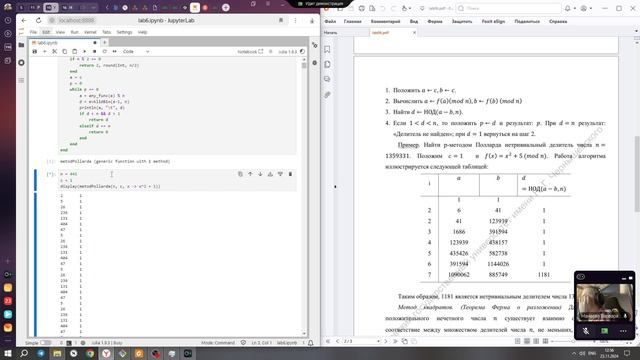Duplicate the active cell using its copy icon

click(240, 174)
